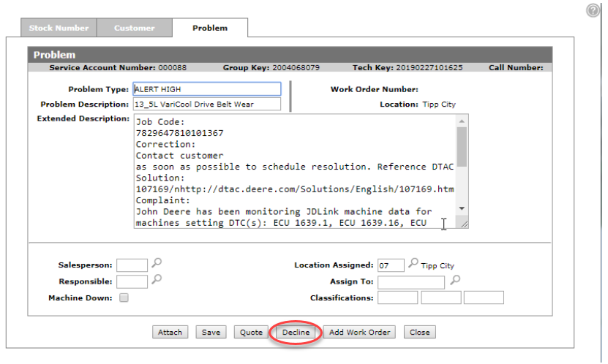
Task: Save the problem record
Action: [211, 332]
